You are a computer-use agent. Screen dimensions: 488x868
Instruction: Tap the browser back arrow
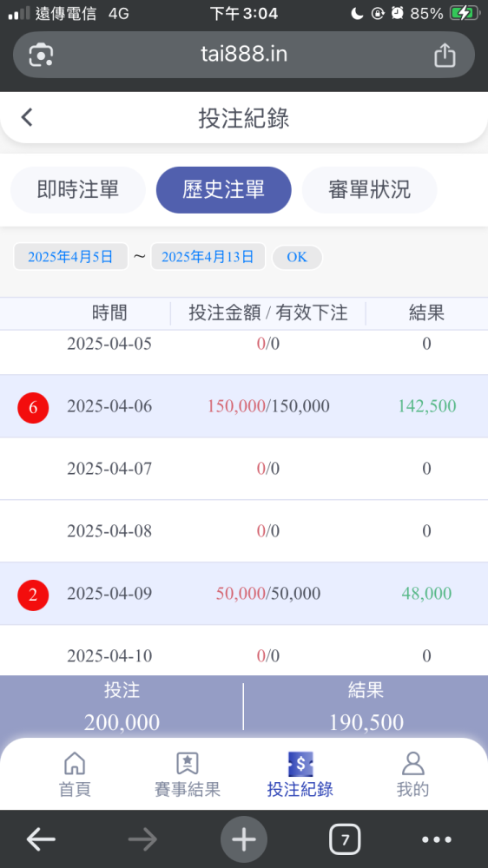(x=41, y=839)
